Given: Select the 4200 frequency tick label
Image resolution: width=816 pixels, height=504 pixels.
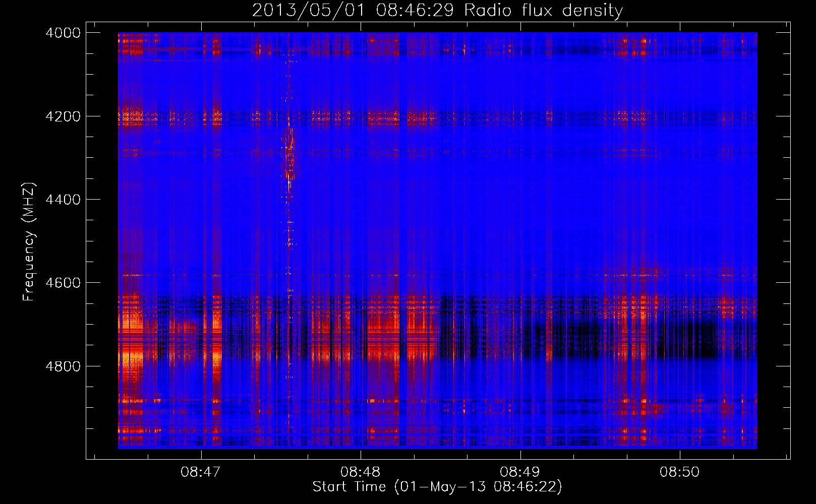Looking at the screenshot, I should click(x=63, y=116).
